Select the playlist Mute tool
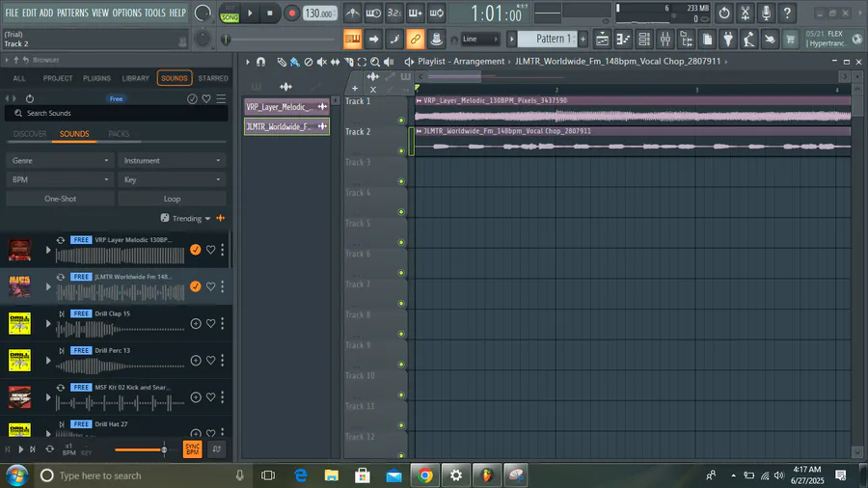Viewport: 868px width, 488px height. coord(321,62)
